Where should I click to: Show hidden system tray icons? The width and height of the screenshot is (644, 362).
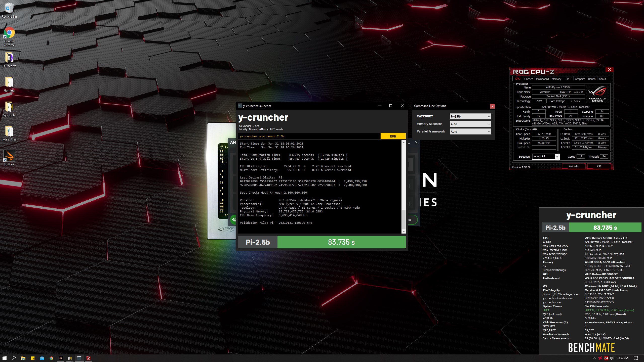pyautogui.click(x=594, y=358)
